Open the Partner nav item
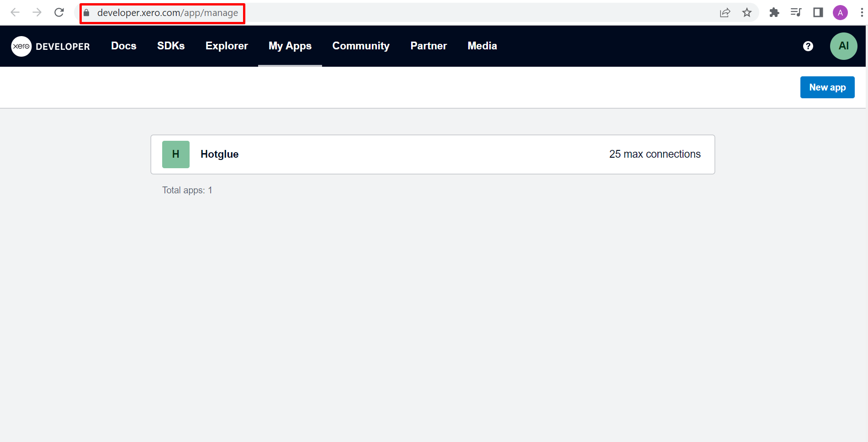This screenshot has height=442, width=868. [x=429, y=46]
